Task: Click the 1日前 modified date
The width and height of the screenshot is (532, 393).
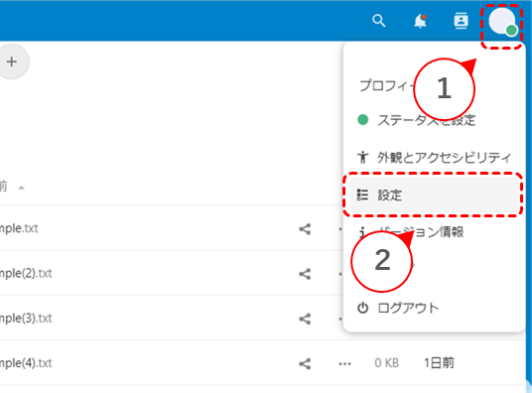Action: click(439, 363)
